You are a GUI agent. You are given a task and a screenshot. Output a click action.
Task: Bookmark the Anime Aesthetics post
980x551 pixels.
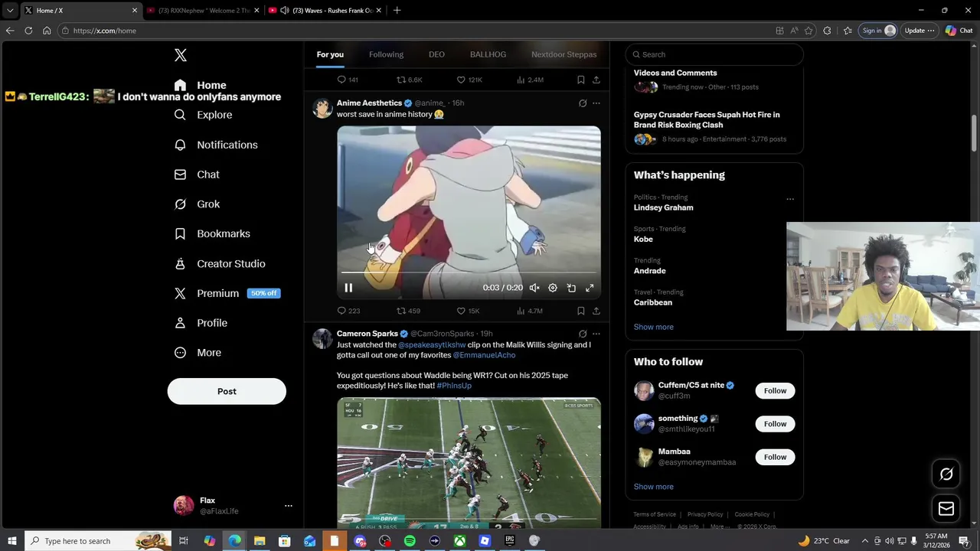click(580, 311)
